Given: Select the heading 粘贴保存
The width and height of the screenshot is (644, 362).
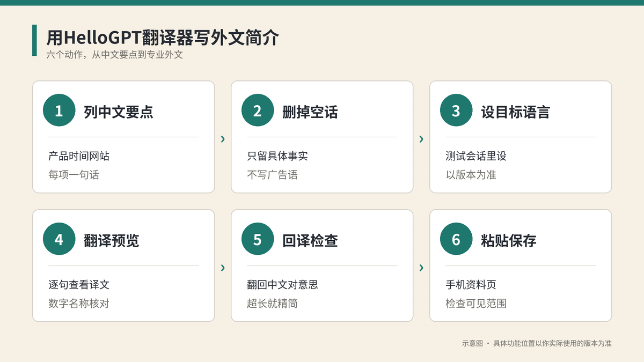Looking at the screenshot, I should [x=509, y=240].
